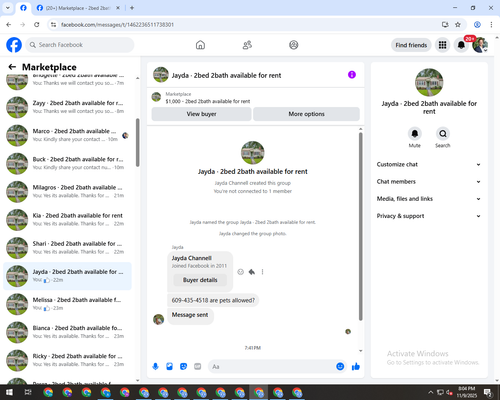500x400 pixels.
Task: Open the Bianca conversation
Action: (x=67, y=332)
